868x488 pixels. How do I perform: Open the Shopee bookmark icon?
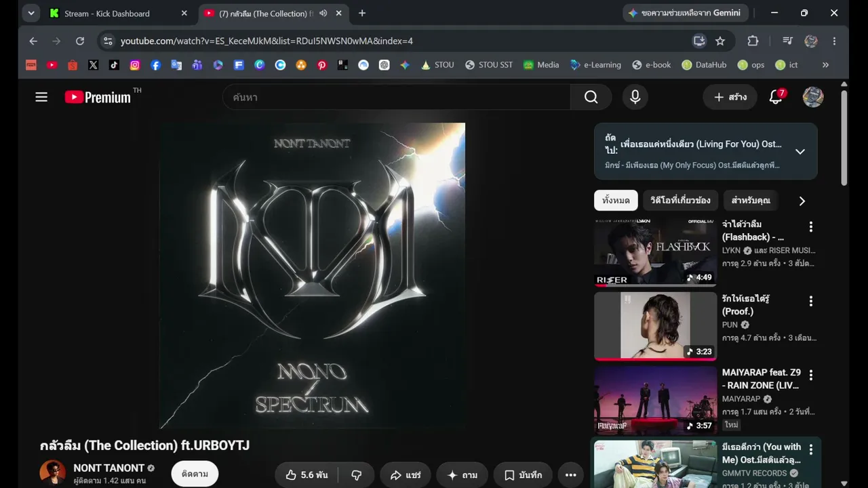click(73, 65)
